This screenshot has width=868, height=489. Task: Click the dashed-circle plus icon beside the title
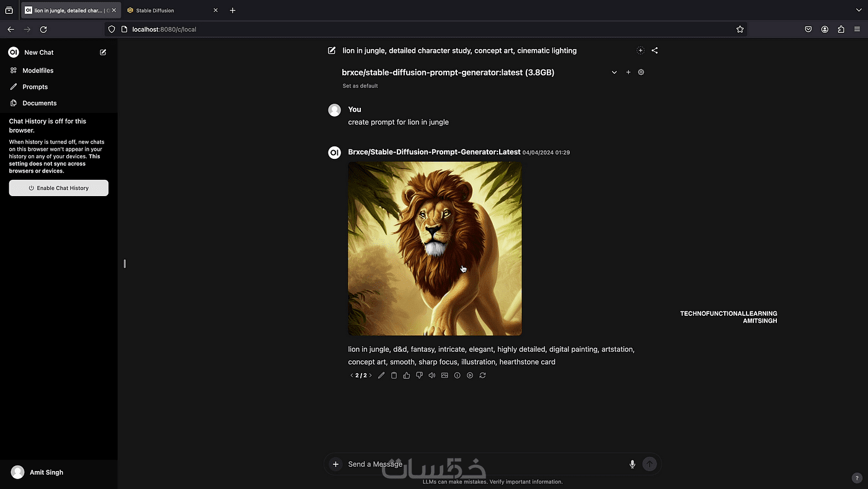point(640,50)
